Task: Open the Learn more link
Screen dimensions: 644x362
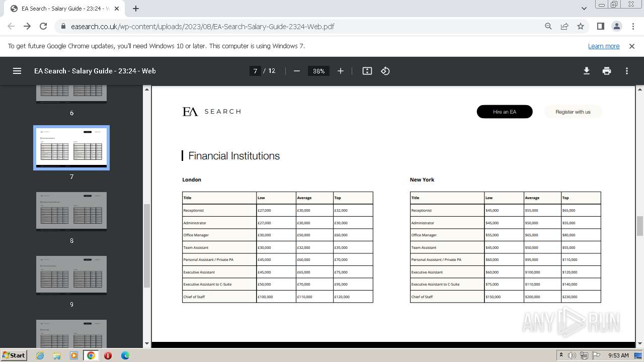Action: tap(604, 46)
